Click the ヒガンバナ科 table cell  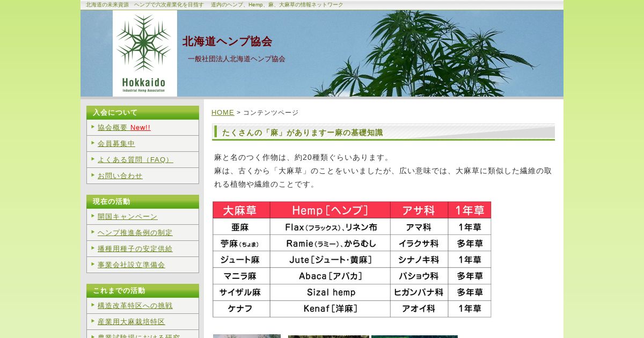(x=419, y=292)
